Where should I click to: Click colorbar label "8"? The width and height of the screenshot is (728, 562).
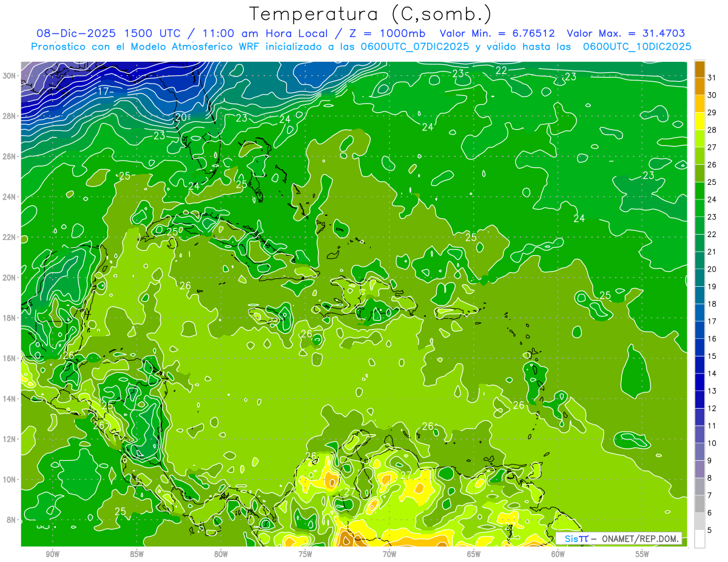click(x=710, y=478)
